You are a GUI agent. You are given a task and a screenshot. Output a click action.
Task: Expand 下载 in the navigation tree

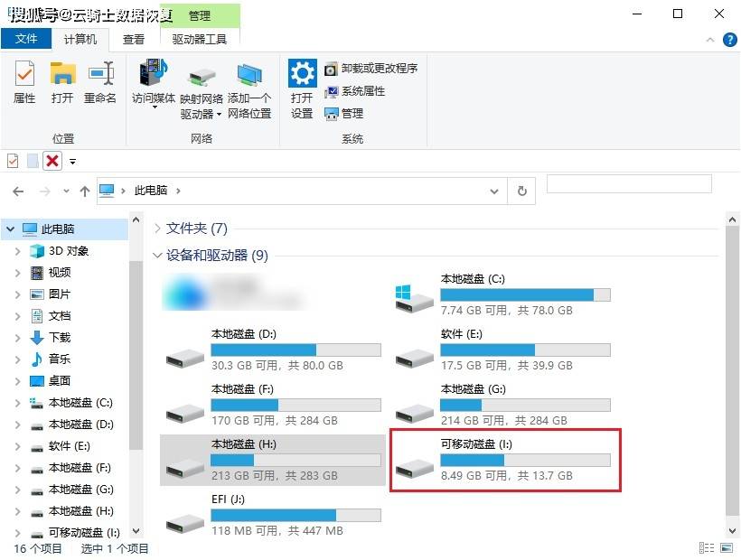click(x=17, y=338)
